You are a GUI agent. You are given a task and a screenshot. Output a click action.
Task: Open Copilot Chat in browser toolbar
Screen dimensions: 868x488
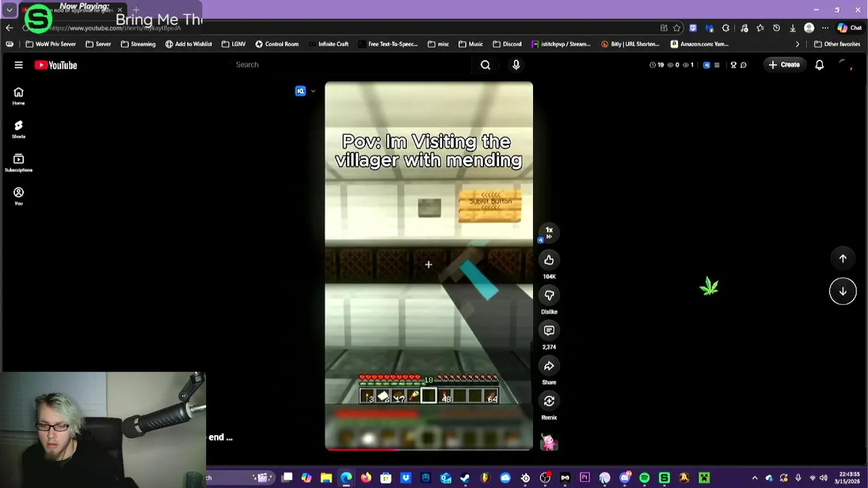[x=848, y=28]
